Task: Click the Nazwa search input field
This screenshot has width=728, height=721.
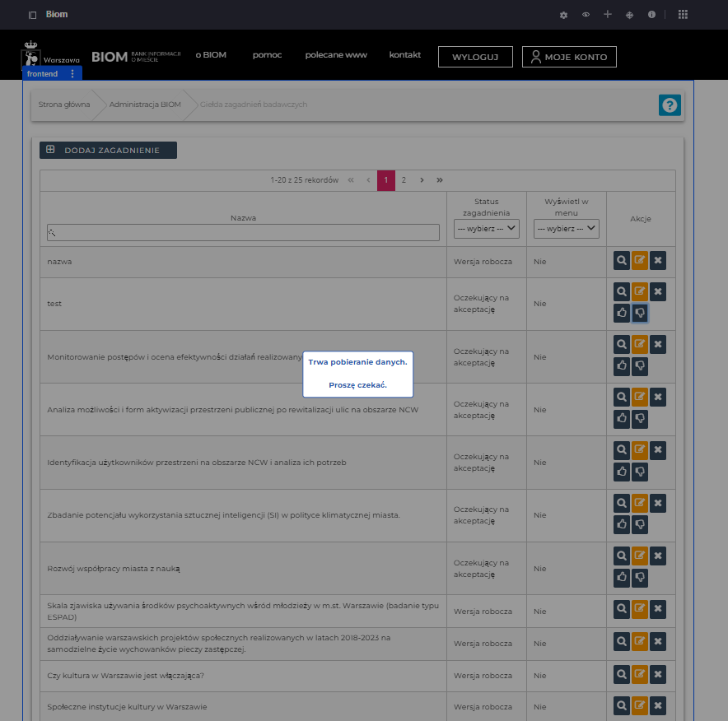Action: tap(243, 233)
